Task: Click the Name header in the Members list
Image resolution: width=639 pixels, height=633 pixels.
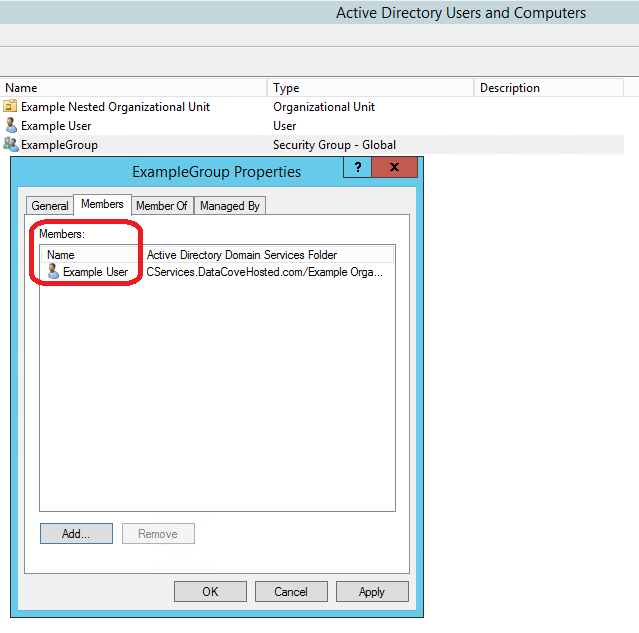Action: coord(90,255)
